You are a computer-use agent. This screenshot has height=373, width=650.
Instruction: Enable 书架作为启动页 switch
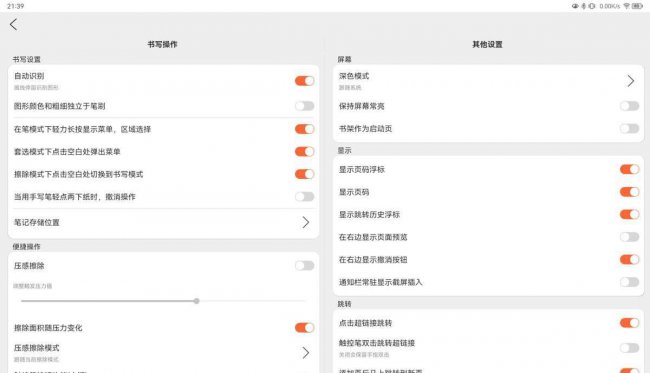click(630, 128)
